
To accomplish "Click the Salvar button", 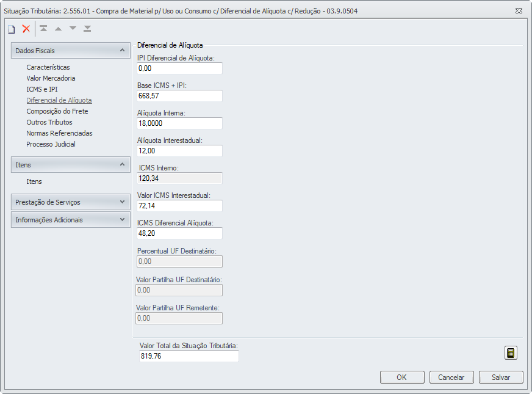I will (x=501, y=378).
